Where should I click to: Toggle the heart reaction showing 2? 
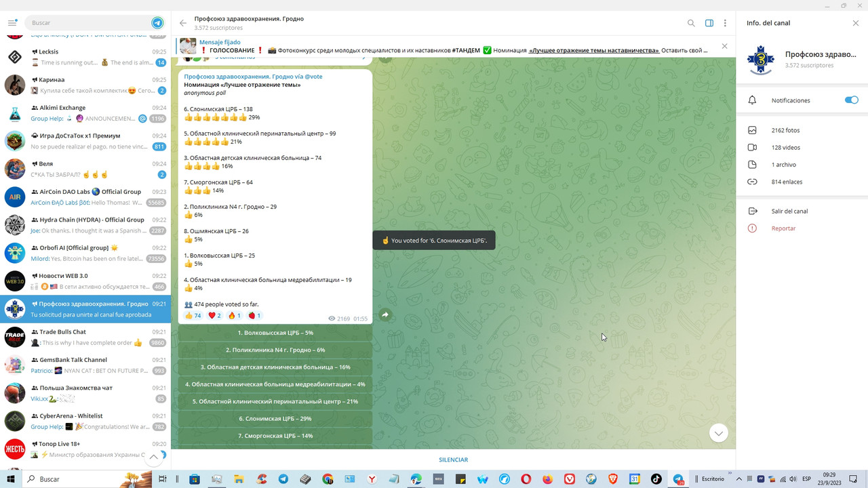pos(214,316)
